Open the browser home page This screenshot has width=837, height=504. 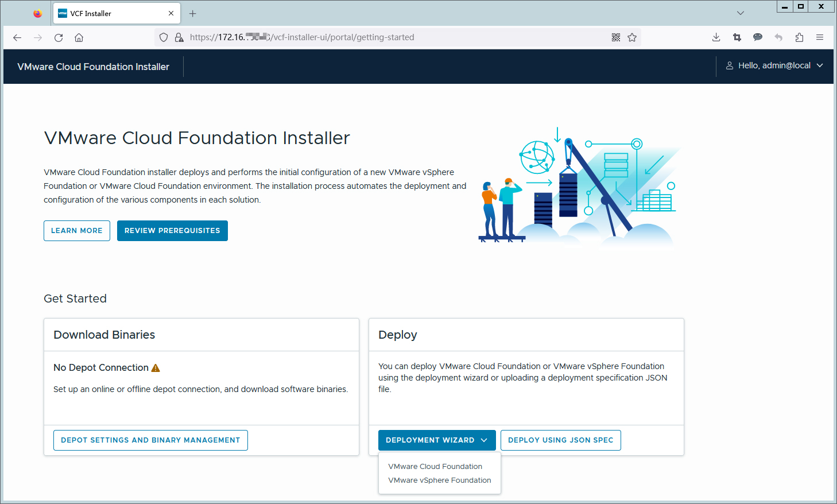pyautogui.click(x=79, y=37)
